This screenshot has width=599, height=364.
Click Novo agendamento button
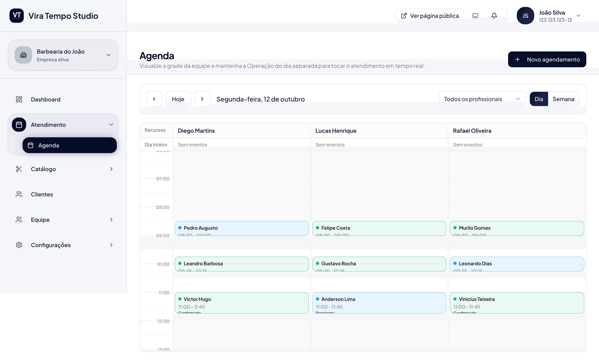click(547, 60)
